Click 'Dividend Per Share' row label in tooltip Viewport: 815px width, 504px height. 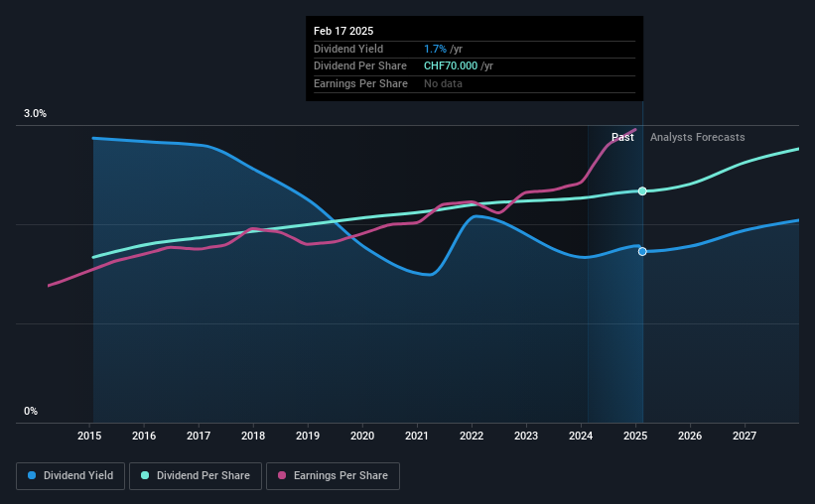click(360, 66)
